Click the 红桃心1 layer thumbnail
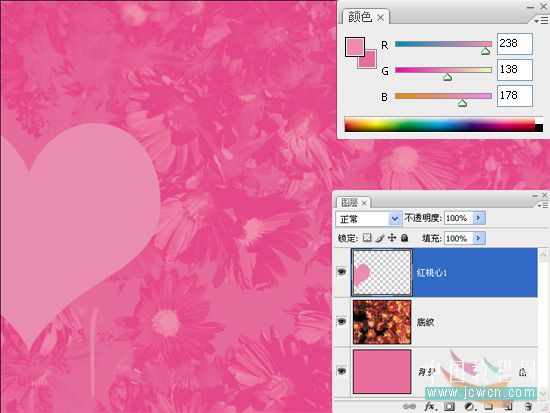This screenshot has width=550, height=413. pos(382,272)
